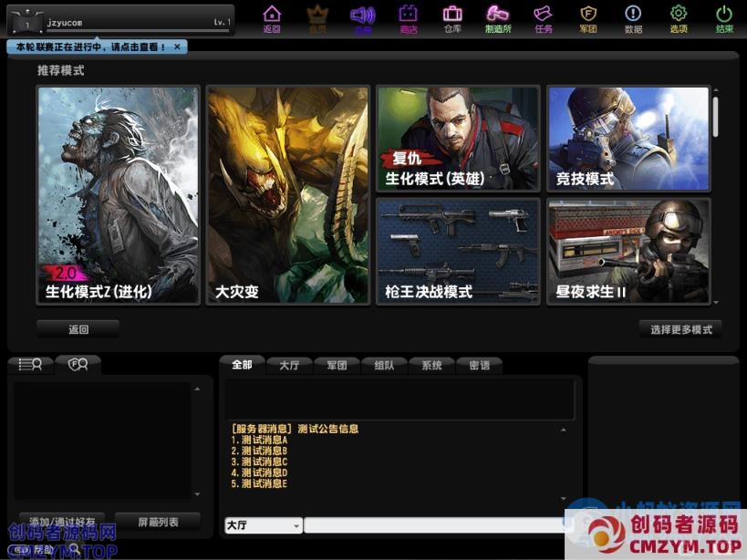This screenshot has height=560, width=747.
Task: Open the 任务 missions icon
Action: (x=543, y=18)
